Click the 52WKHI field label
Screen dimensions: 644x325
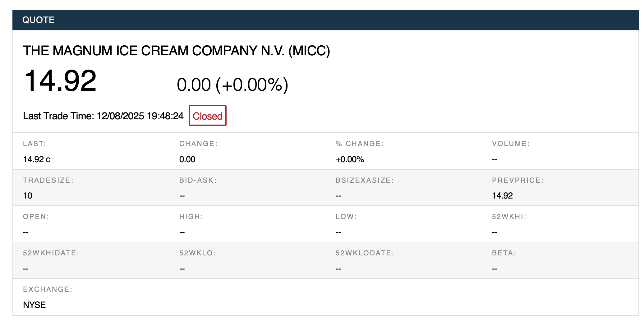click(x=509, y=217)
